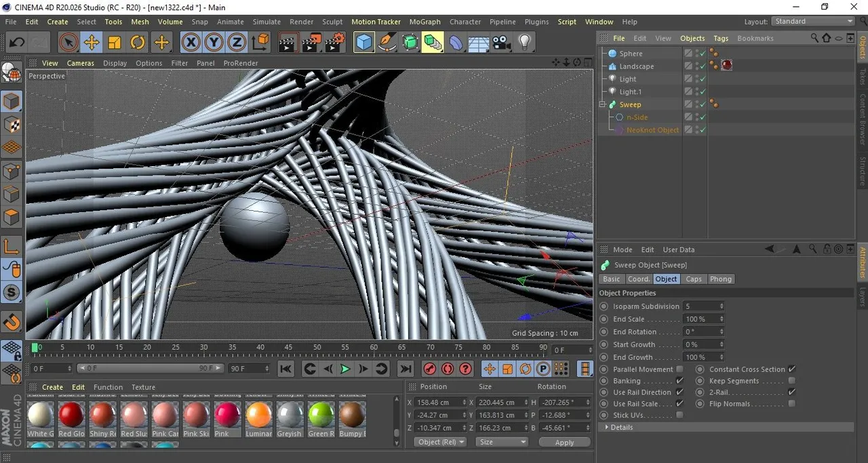
Task: Disable the Banking checkbox
Action: [x=679, y=381]
